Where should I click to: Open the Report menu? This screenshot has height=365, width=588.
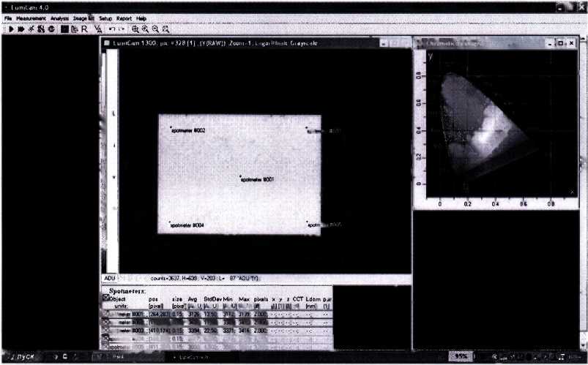tap(124, 18)
